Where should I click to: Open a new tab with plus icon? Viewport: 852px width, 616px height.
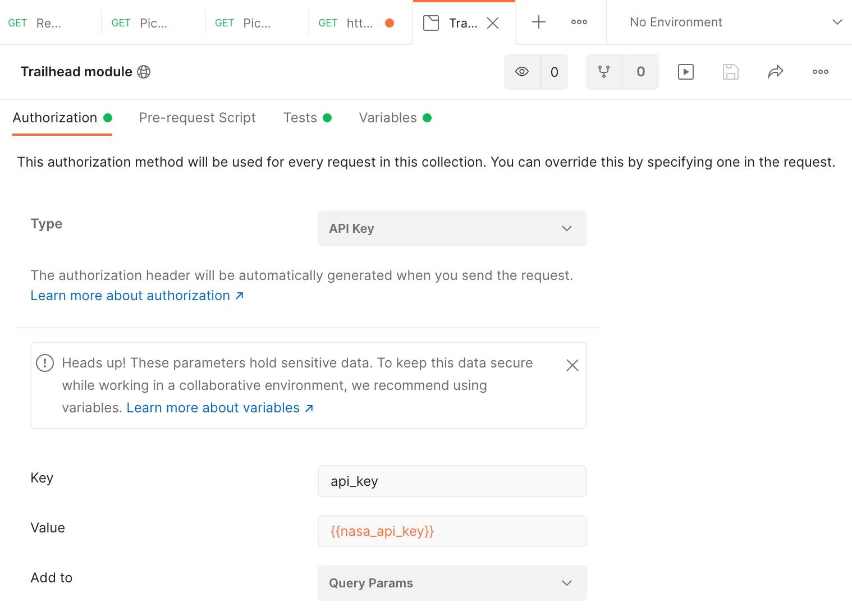point(538,22)
